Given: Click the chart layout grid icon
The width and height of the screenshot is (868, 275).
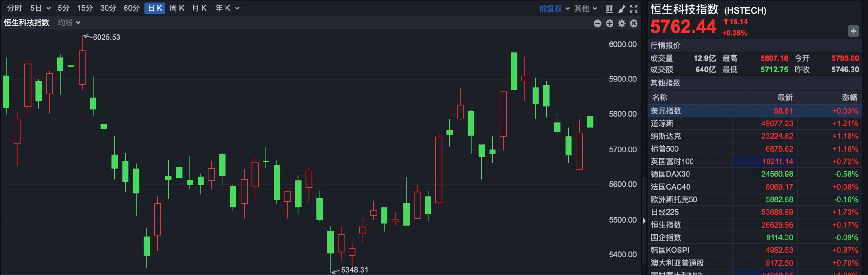Looking at the screenshot, I should pyautogui.click(x=609, y=9).
